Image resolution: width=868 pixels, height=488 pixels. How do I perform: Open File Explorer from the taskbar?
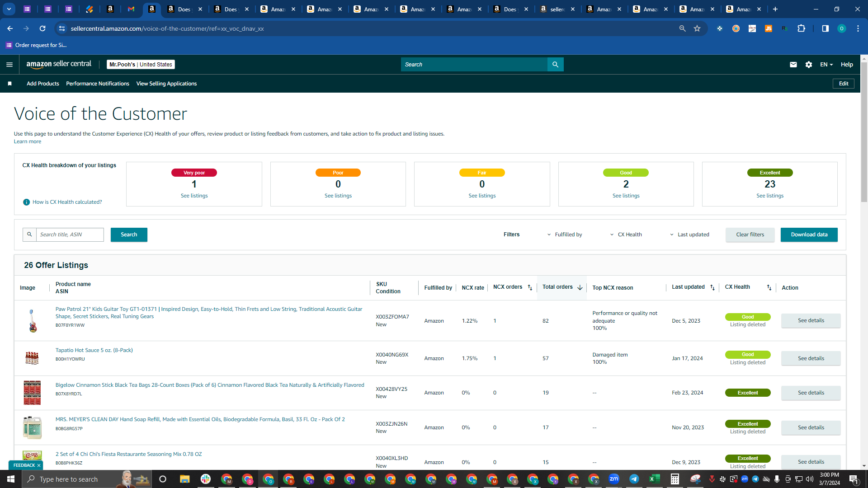click(184, 479)
